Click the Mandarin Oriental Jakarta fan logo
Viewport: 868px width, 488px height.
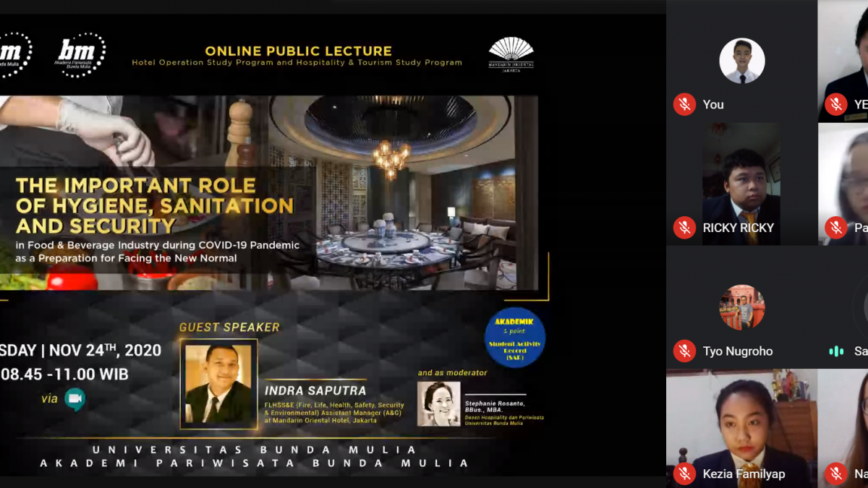[511, 55]
